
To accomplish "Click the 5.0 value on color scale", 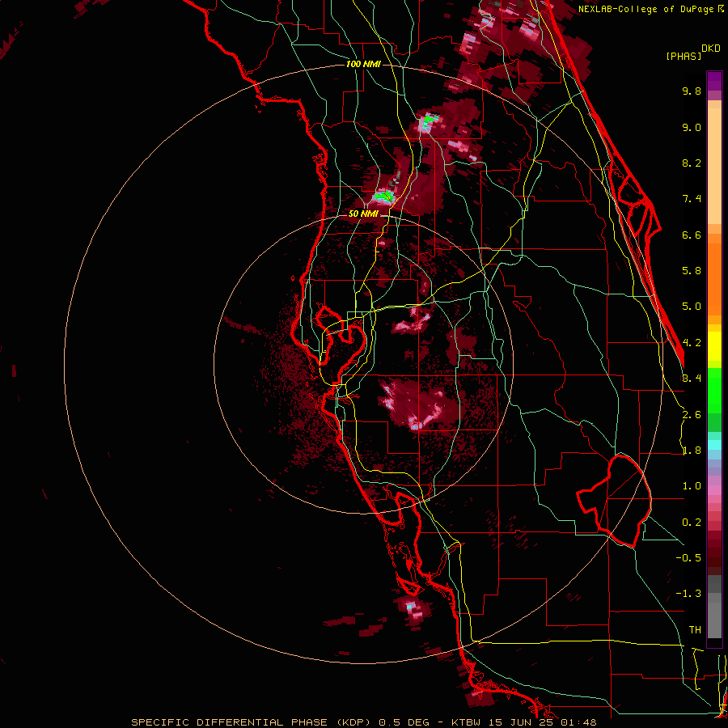I will point(692,307).
